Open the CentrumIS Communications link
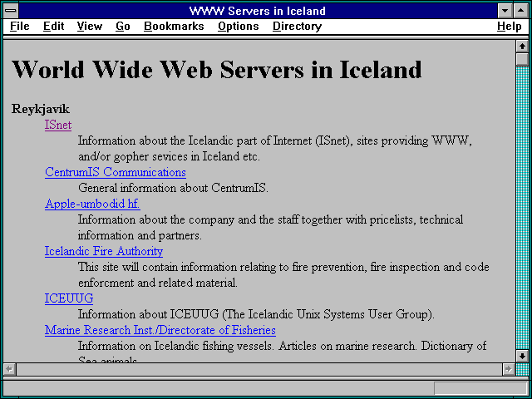Viewport: 532px width, 399px height. 116,172
